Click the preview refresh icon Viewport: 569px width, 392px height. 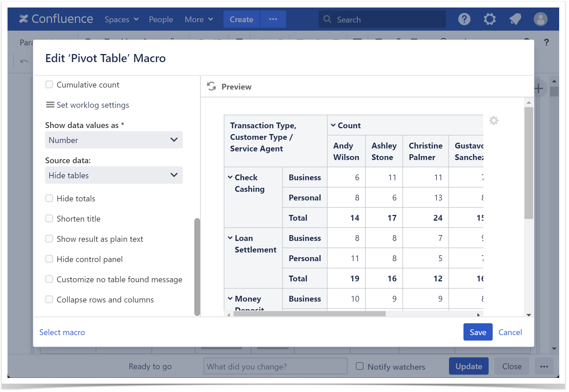click(x=211, y=86)
